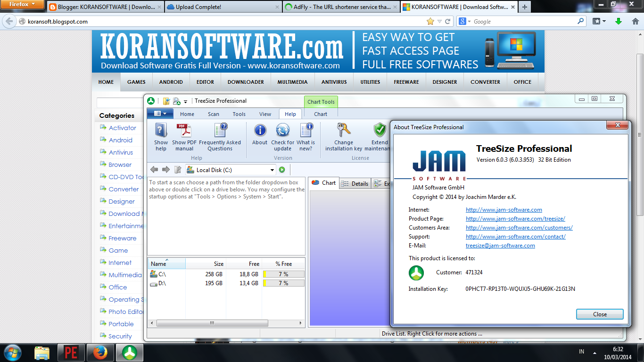Click the Close button in About dialog
The width and height of the screenshot is (644, 362).
(599, 314)
